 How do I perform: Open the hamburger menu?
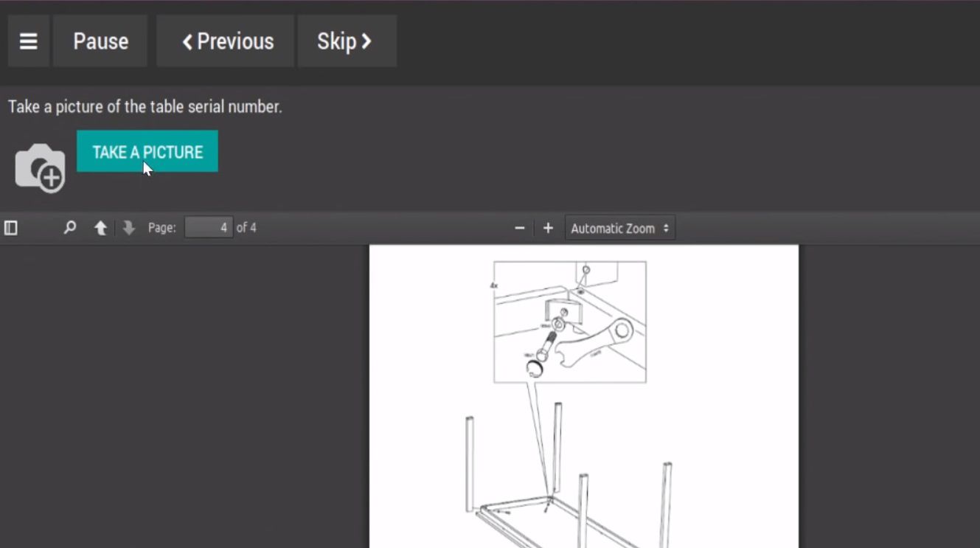pyautogui.click(x=29, y=41)
